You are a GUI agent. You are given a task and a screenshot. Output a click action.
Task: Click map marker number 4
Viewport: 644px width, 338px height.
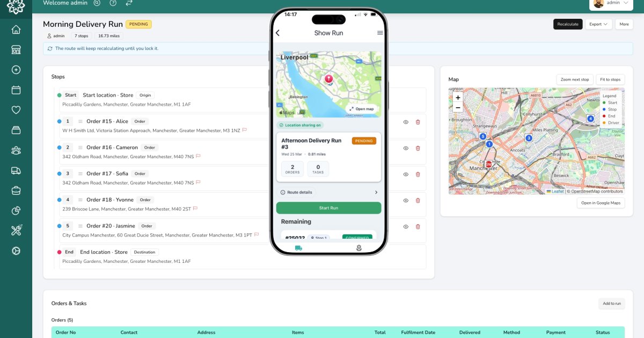coord(590,119)
